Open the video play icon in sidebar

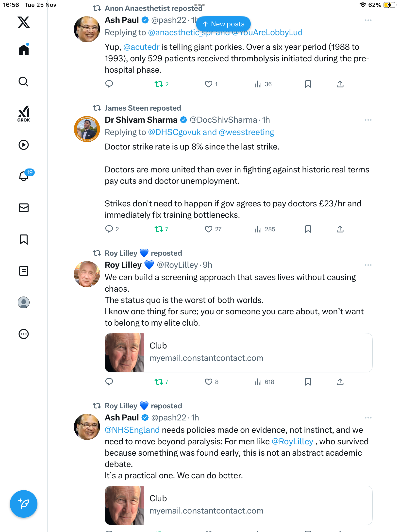(24, 145)
